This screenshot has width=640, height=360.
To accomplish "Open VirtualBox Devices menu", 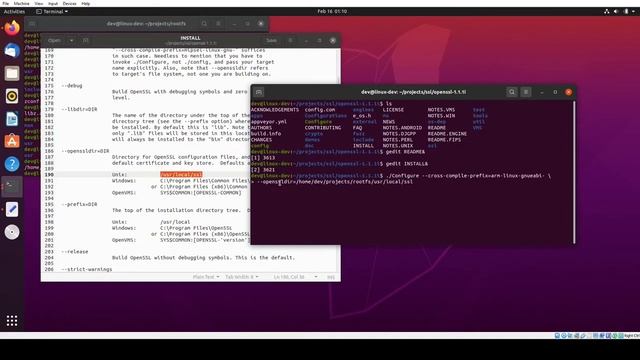I will click(x=69, y=3).
